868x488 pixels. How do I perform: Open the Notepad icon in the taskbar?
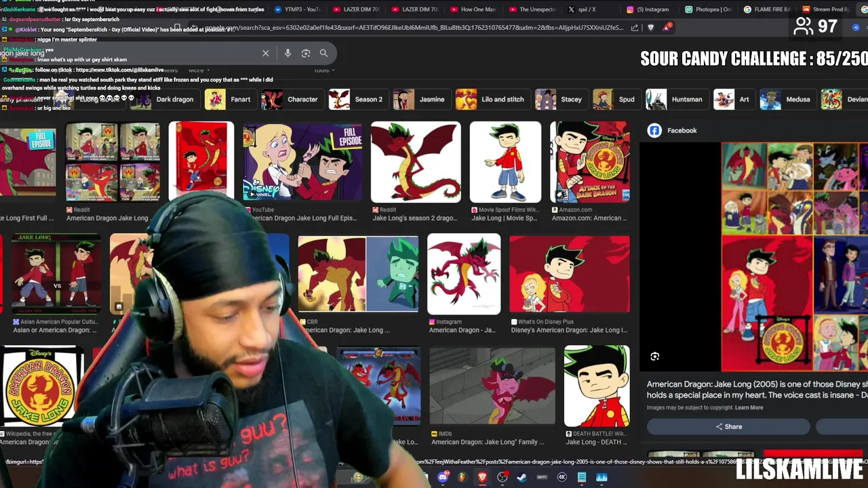click(582, 477)
